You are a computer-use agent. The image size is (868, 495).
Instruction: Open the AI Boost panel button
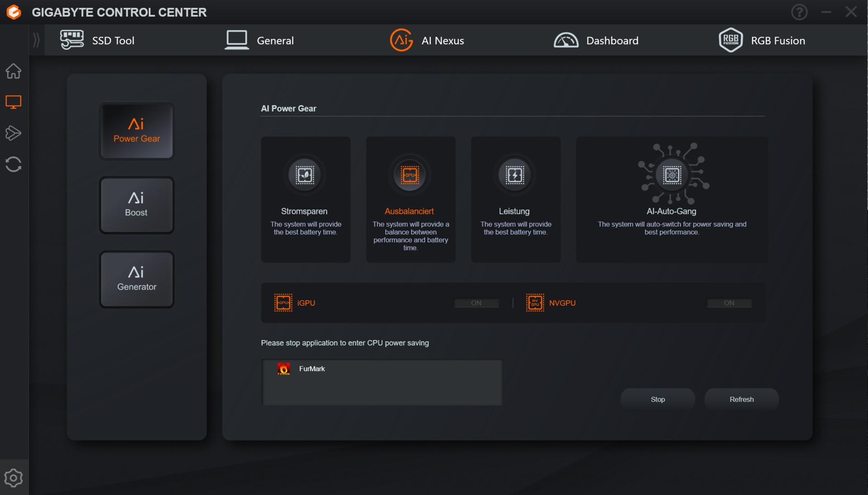tap(137, 205)
